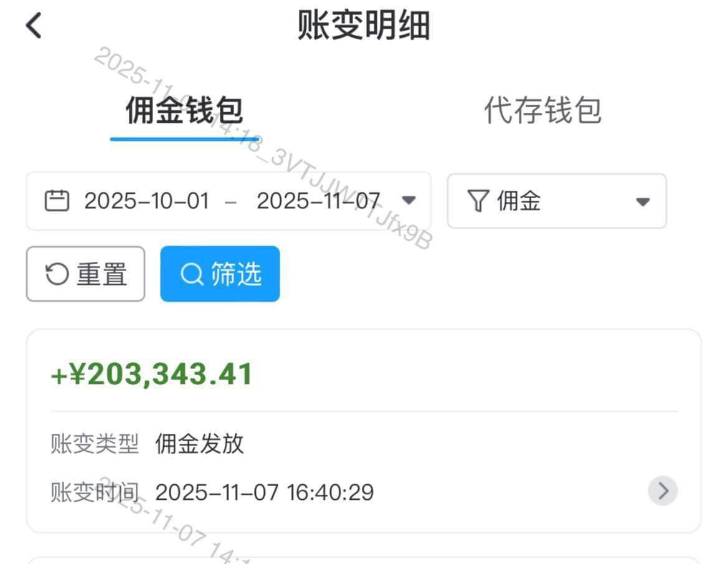The height and width of the screenshot is (564, 728).
Task: Tap the back arrow to return
Action: coord(34,25)
